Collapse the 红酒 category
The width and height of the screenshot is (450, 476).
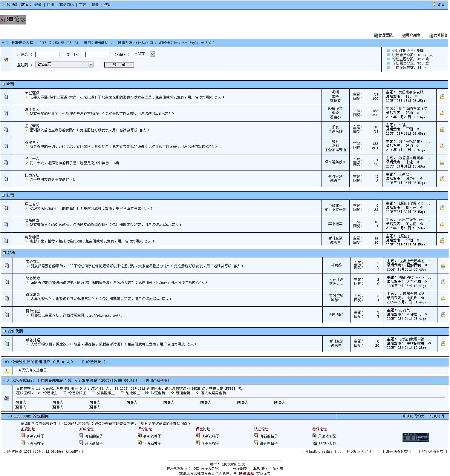pos(4,195)
